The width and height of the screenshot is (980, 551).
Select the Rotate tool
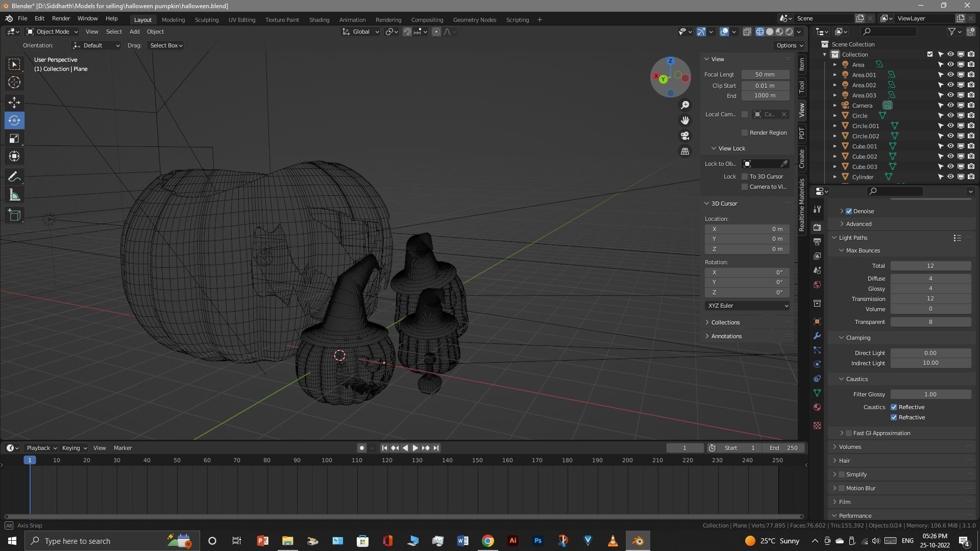(x=14, y=120)
